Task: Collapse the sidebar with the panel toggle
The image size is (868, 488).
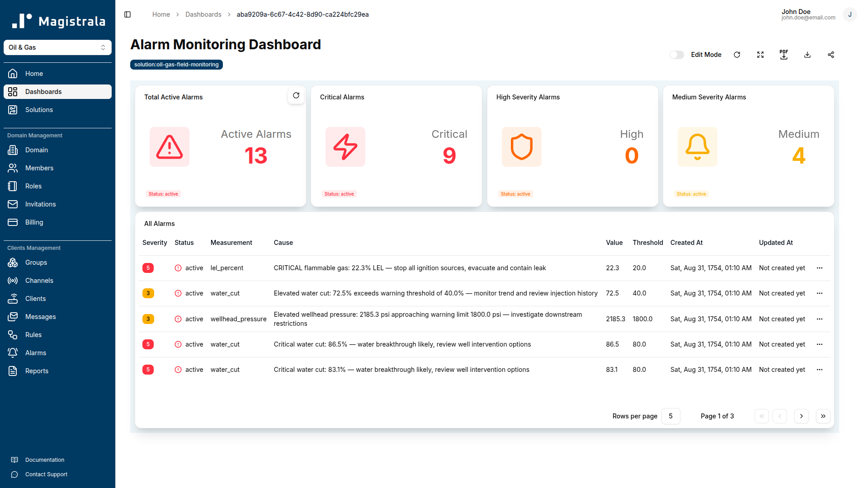Action: [x=127, y=14]
